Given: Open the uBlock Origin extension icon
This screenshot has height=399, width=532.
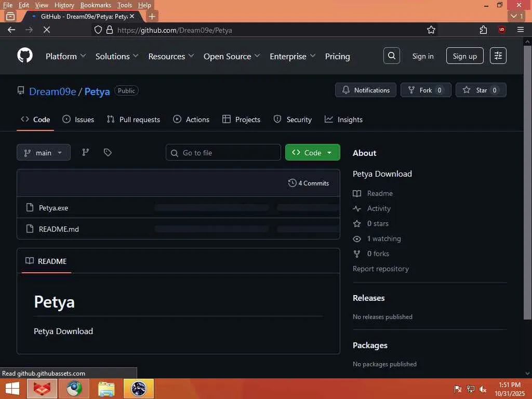Looking at the screenshot, I should pos(502,30).
